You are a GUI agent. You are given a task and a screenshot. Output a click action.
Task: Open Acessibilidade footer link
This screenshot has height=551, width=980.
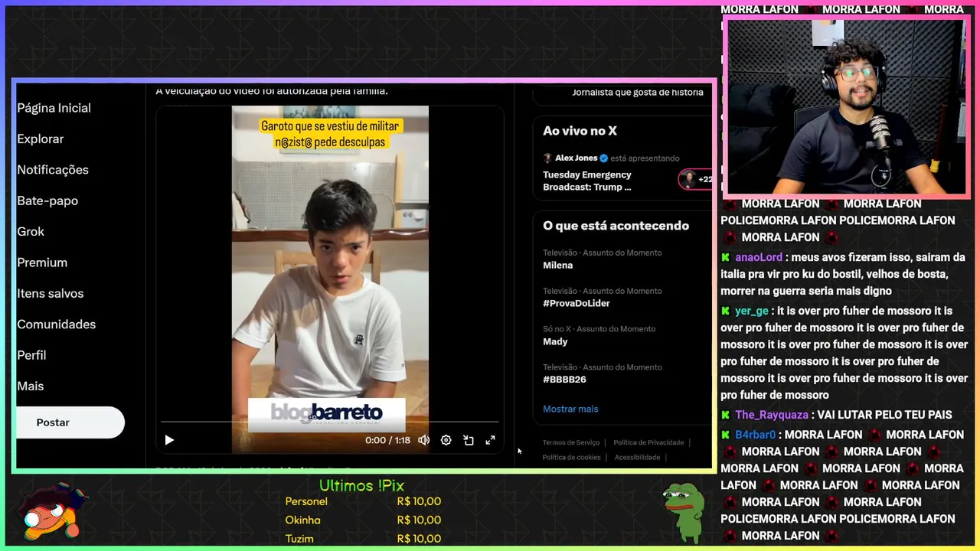(x=637, y=458)
